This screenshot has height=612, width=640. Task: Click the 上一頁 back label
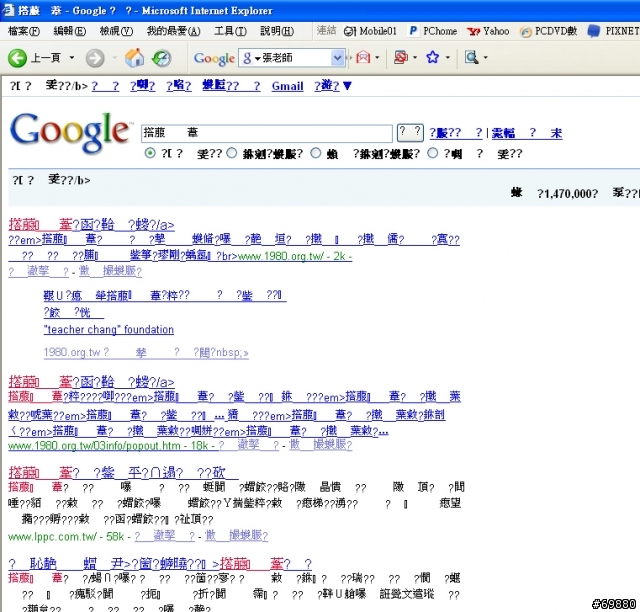coord(46,58)
